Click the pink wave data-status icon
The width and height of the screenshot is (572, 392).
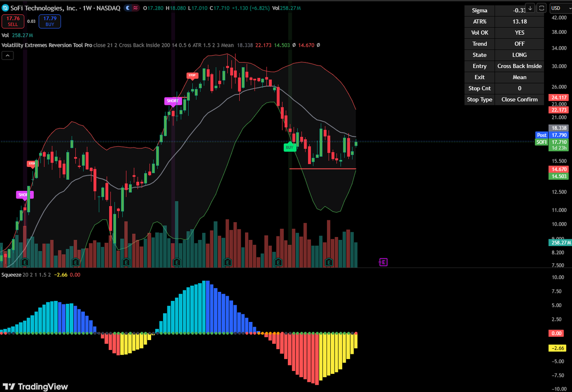(136, 9)
